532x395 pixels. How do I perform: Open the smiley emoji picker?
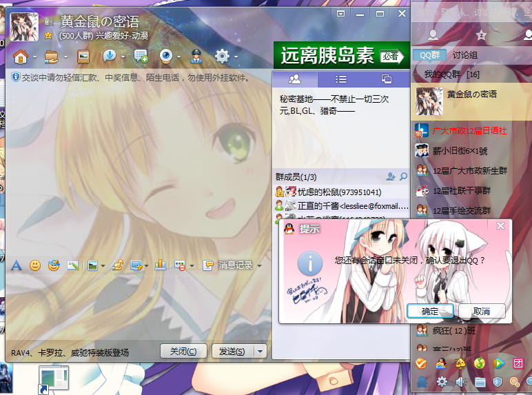(35, 265)
